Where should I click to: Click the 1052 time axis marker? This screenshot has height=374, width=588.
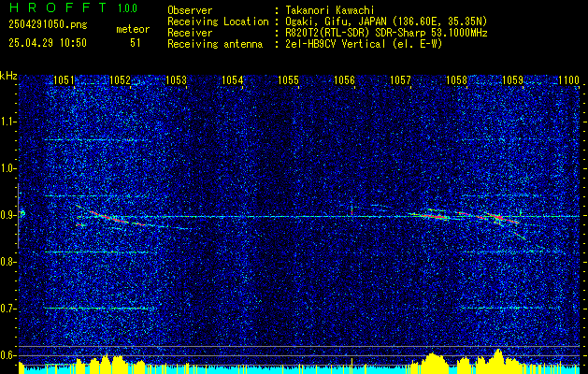(x=120, y=80)
